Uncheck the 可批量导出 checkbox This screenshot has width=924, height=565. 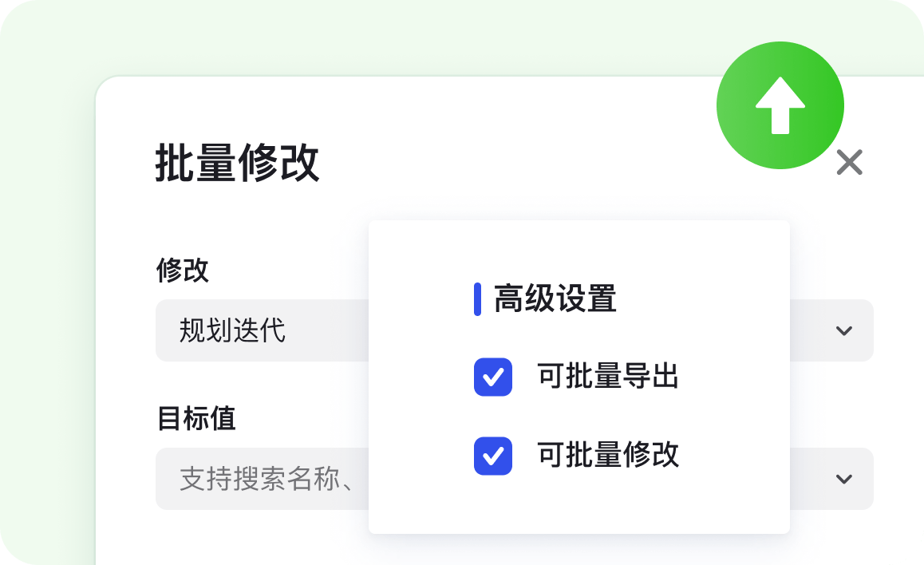[x=493, y=377]
